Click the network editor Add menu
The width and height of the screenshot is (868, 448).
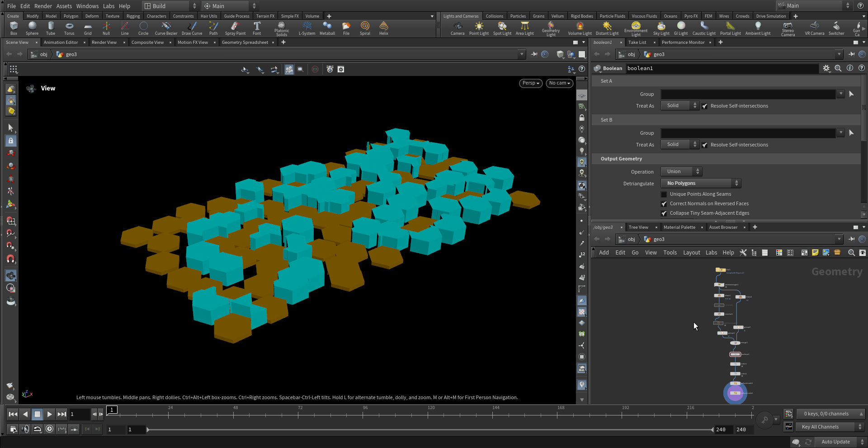(604, 253)
